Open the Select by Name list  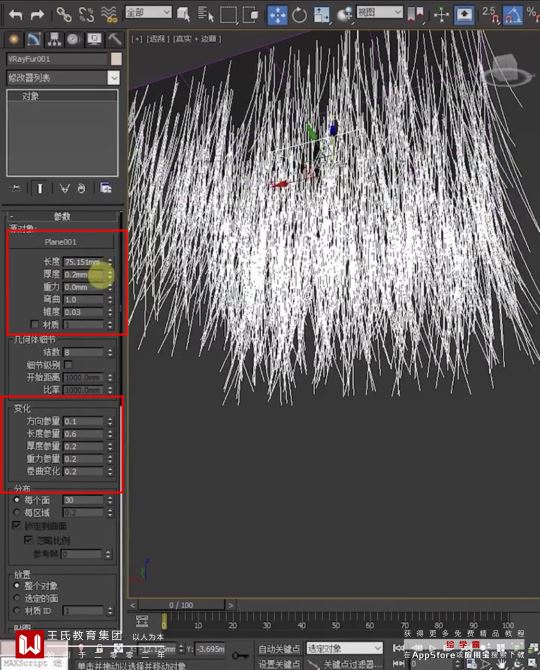point(206,15)
